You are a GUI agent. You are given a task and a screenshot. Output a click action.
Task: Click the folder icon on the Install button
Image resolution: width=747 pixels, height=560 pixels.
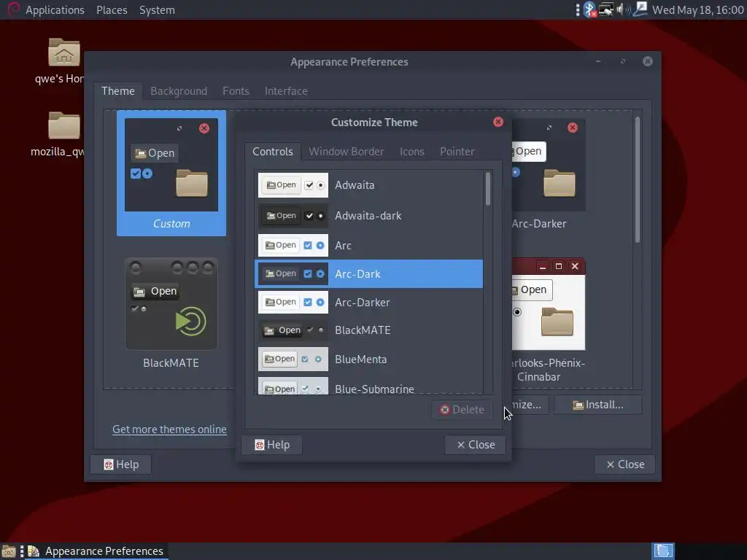coord(578,405)
